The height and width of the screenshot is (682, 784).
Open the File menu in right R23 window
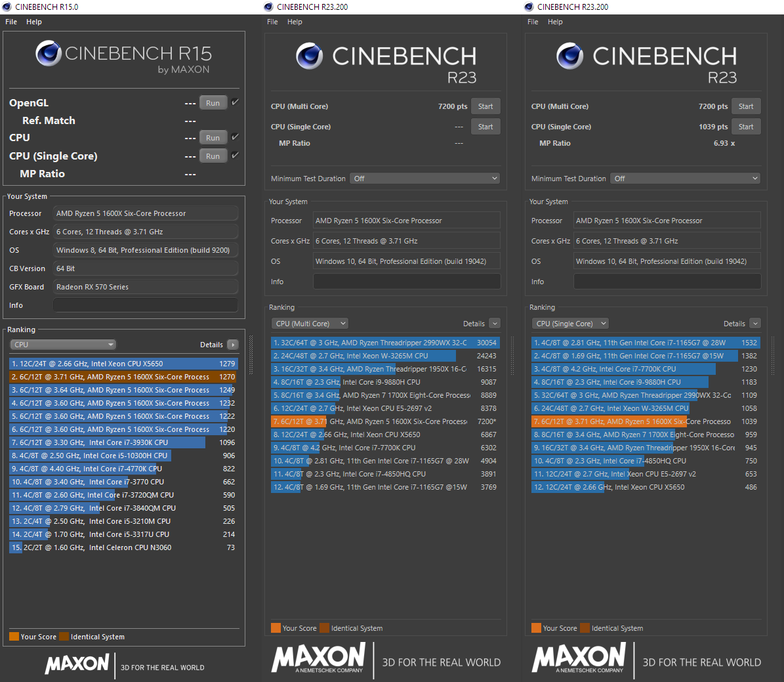point(533,22)
